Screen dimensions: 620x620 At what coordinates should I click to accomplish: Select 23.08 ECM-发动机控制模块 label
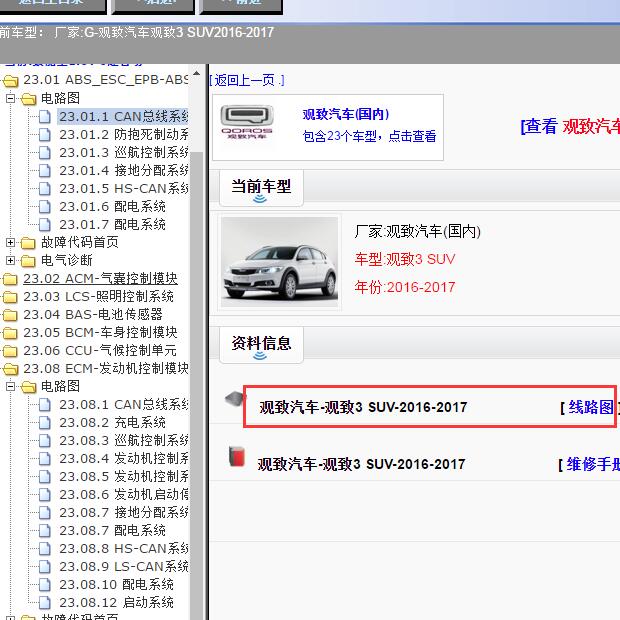[x=106, y=369]
